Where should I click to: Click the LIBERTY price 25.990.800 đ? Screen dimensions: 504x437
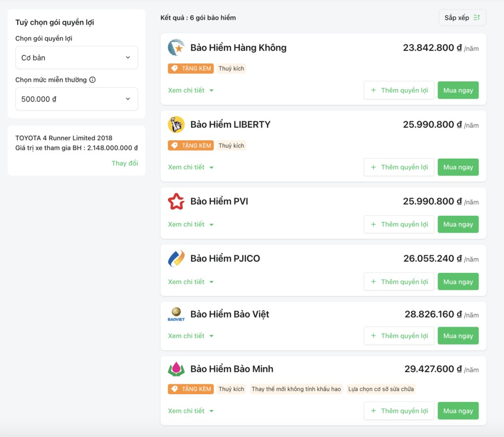tap(432, 125)
